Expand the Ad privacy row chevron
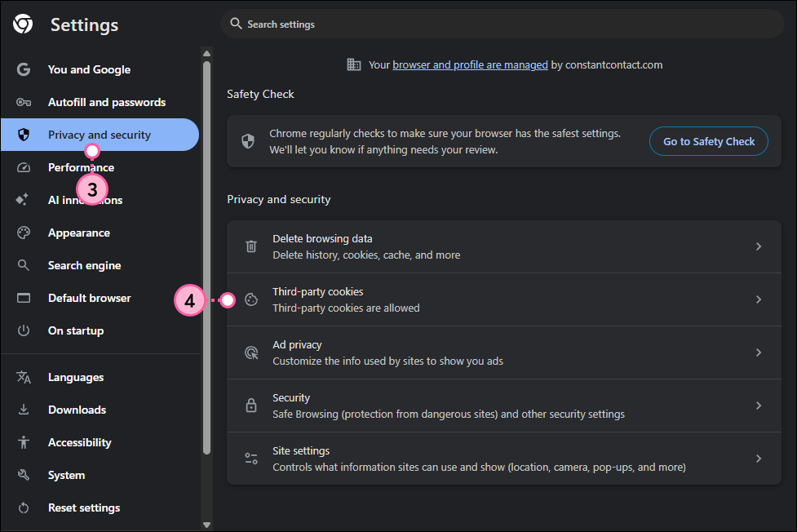This screenshot has height=532, width=797. 758,352
